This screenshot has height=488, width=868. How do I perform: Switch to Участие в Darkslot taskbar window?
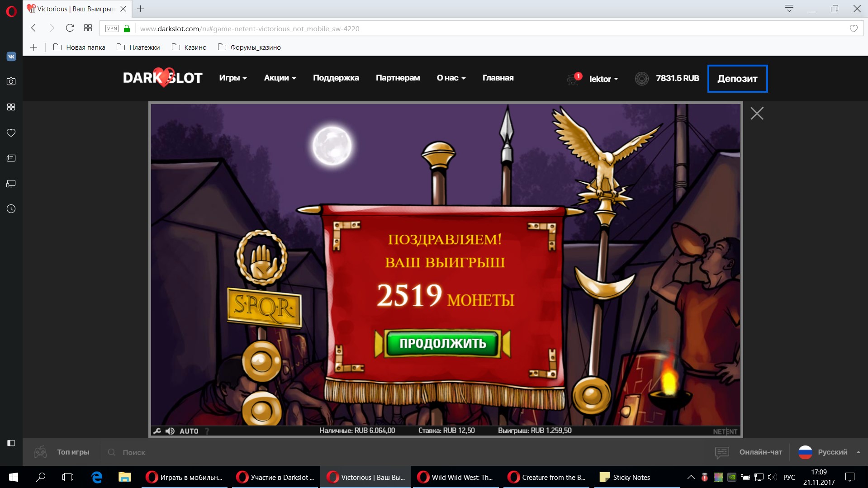point(275,477)
